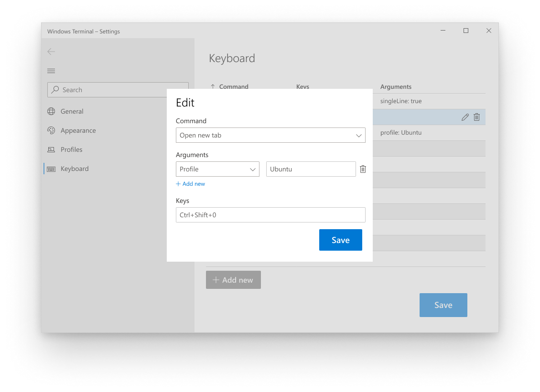Screen dimensions: 540x392
Task: Toggle the hamburger navigation menu
Action: pyautogui.click(x=51, y=71)
